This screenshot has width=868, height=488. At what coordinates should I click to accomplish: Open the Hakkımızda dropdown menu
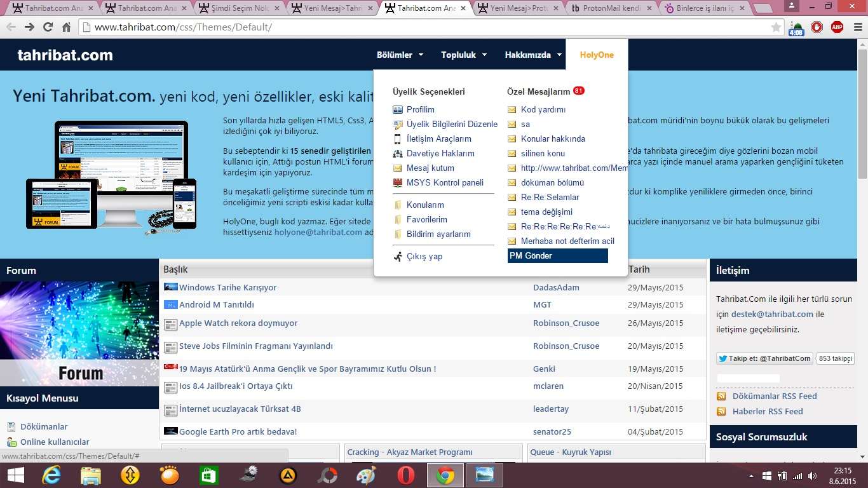point(533,55)
